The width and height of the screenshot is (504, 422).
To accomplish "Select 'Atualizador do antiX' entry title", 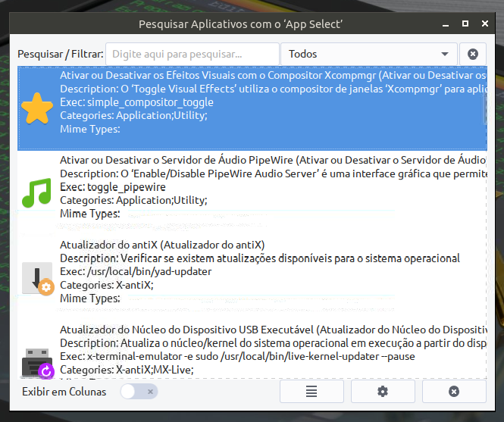I will [x=162, y=245].
